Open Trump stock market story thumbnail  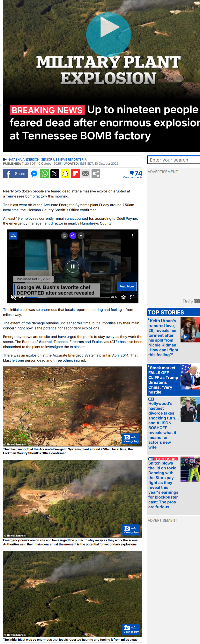coord(190,377)
